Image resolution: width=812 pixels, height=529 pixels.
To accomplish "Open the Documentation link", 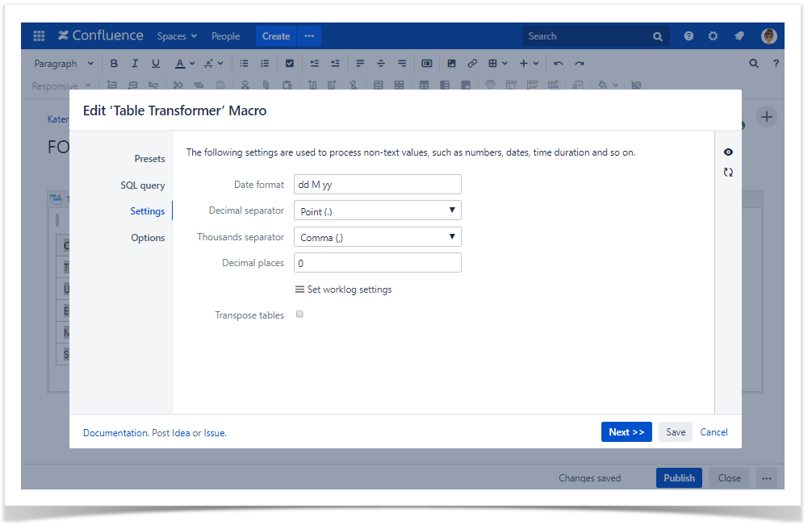I will 115,433.
